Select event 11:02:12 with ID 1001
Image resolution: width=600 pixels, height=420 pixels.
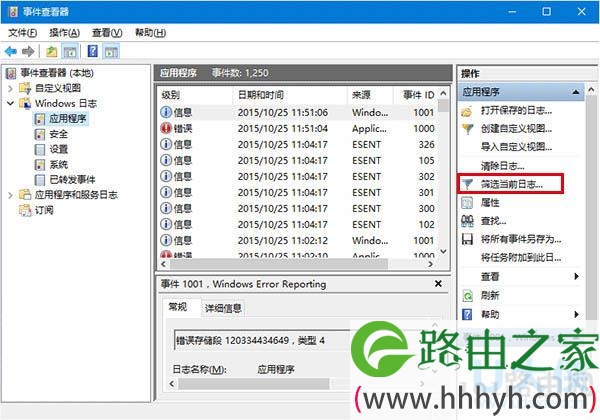tap(298, 241)
